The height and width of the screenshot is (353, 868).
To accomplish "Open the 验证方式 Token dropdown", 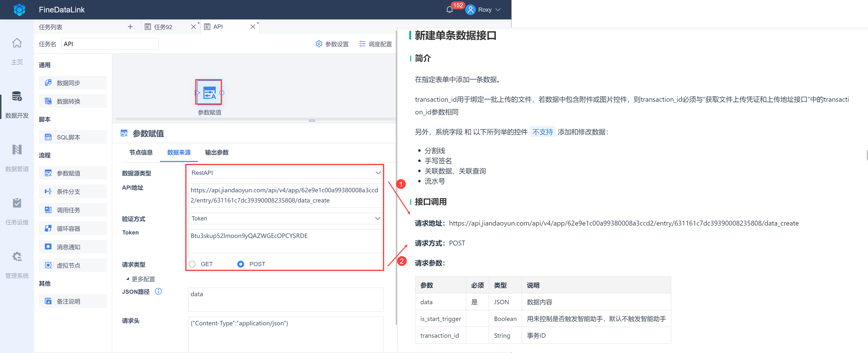I will click(285, 219).
